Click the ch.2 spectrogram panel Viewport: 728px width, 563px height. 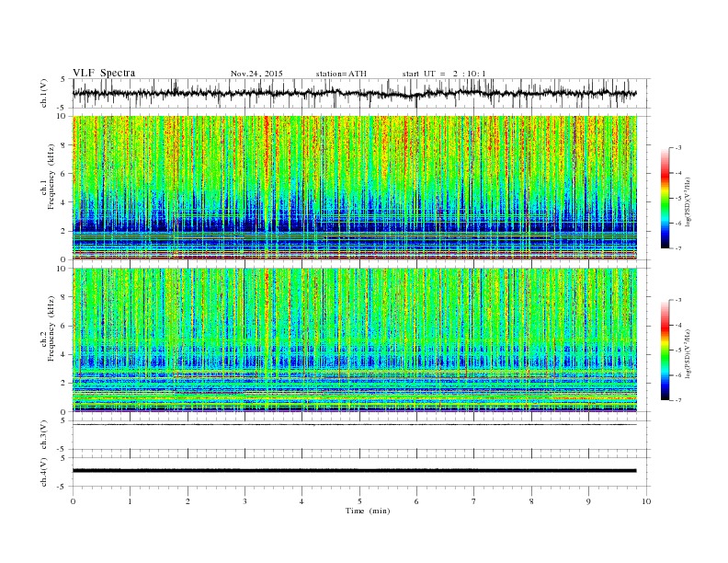pyautogui.click(x=355, y=340)
